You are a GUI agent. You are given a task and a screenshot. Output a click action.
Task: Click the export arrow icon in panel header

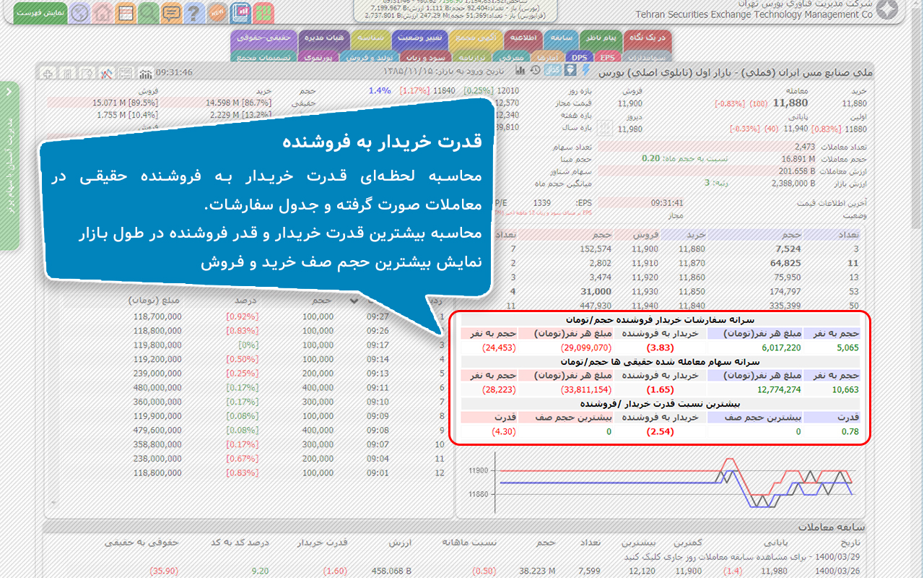coord(87,74)
